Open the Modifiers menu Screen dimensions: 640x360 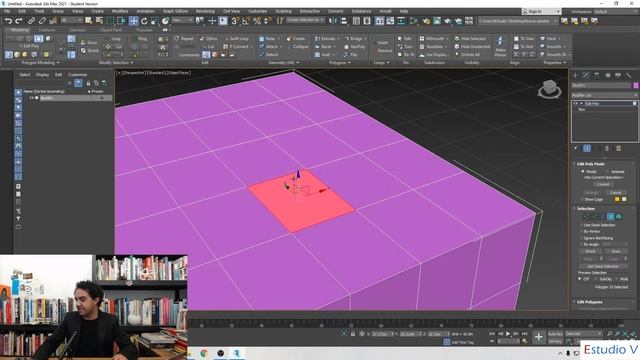click(x=120, y=11)
